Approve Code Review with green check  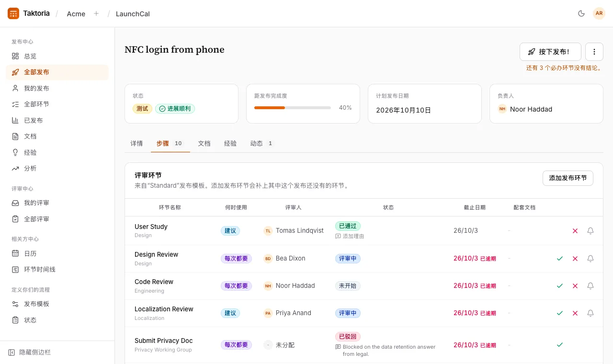point(560,286)
